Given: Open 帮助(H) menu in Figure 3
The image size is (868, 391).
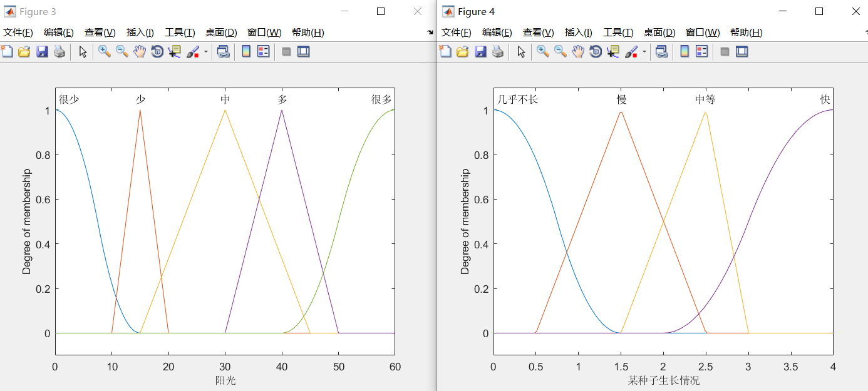Looking at the screenshot, I should coord(307,33).
